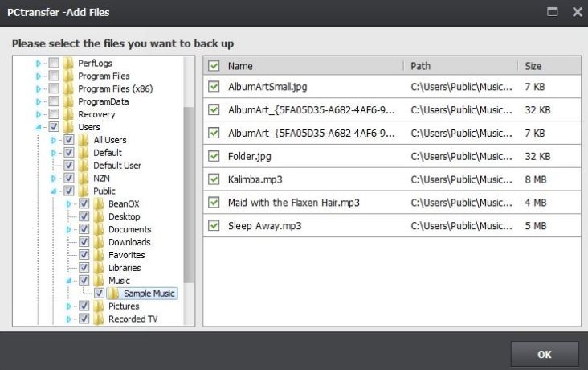Screen dimensions: 588x370
Task: Select the Maid with the Flaxen Hair.mp3 row
Action: pos(392,203)
